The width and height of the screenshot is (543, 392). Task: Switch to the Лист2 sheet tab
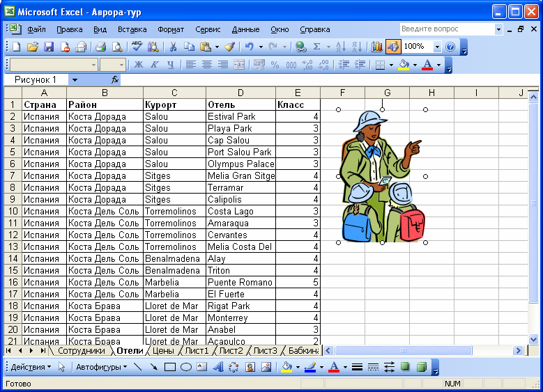231,350
